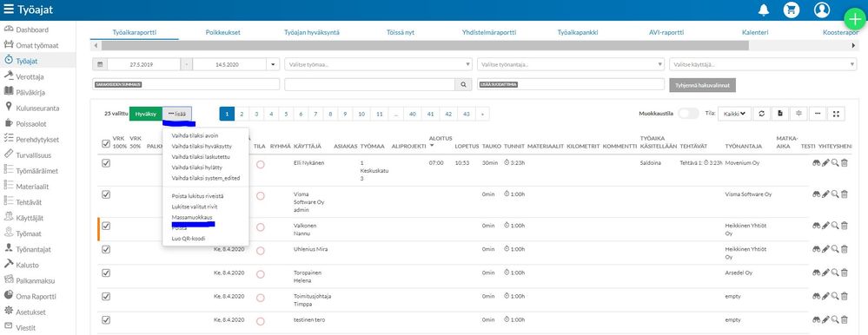Open the user profile icon
The height and width of the screenshot is (335, 868).
[x=822, y=10]
